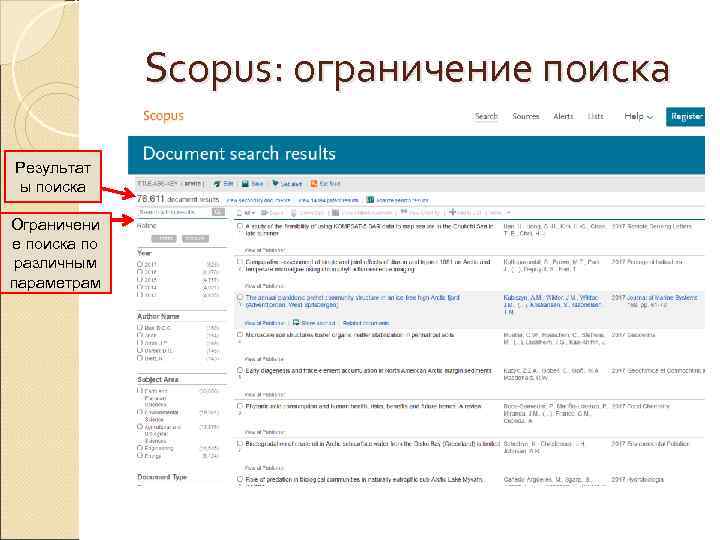Screen dimensions: 720x540
Task: Tick the Engineering subject area checkbox
Action: tap(140, 448)
